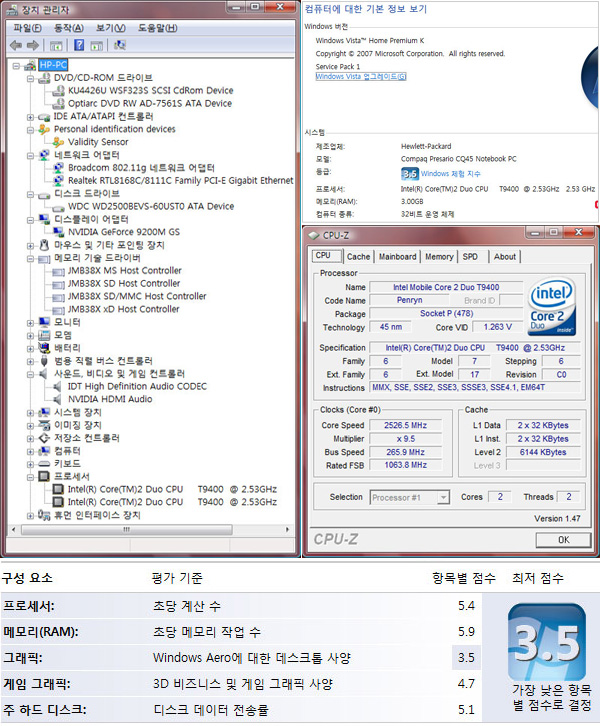Click the Realtek RTL8168C Ethernet adapter icon
600x726 pixels.
tap(58, 181)
